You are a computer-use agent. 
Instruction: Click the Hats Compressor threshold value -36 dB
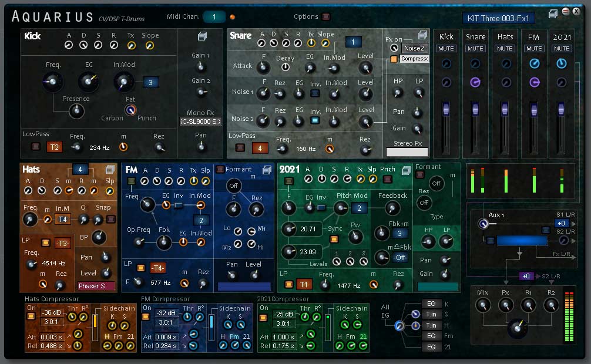click(x=51, y=313)
